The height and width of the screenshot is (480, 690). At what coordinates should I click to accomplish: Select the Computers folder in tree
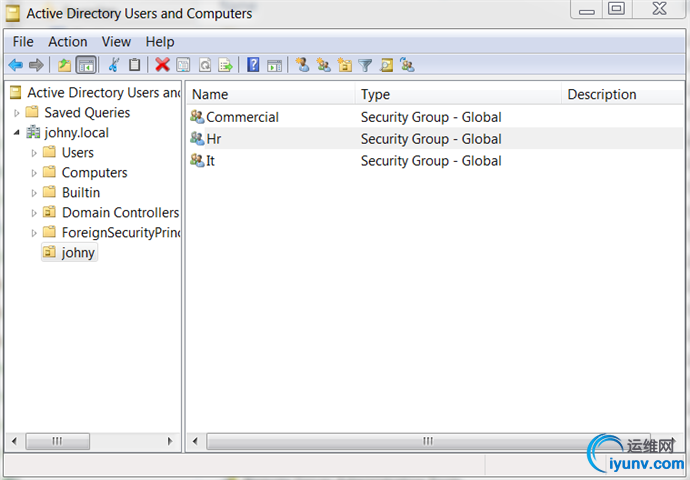95,172
